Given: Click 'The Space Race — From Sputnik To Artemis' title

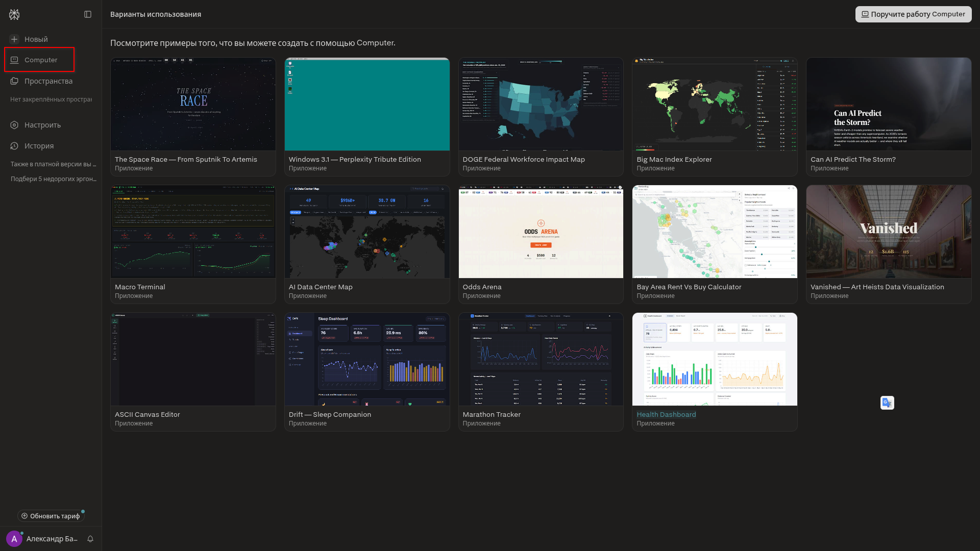Looking at the screenshot, I should coord(186,159).
